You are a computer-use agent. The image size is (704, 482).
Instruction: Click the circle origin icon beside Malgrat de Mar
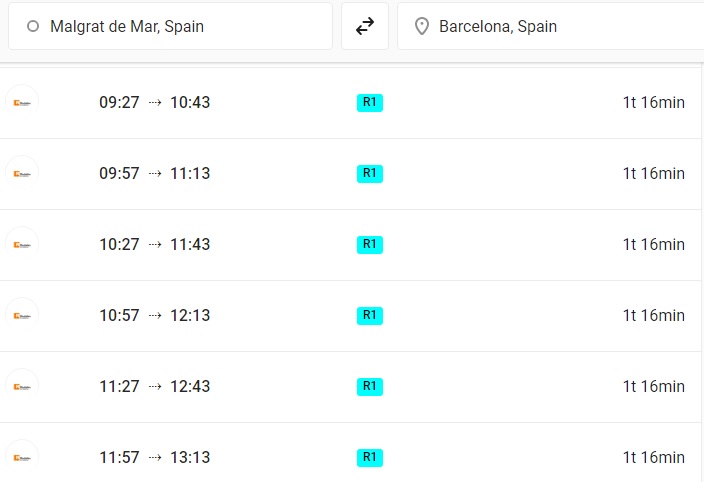point(33,26)
